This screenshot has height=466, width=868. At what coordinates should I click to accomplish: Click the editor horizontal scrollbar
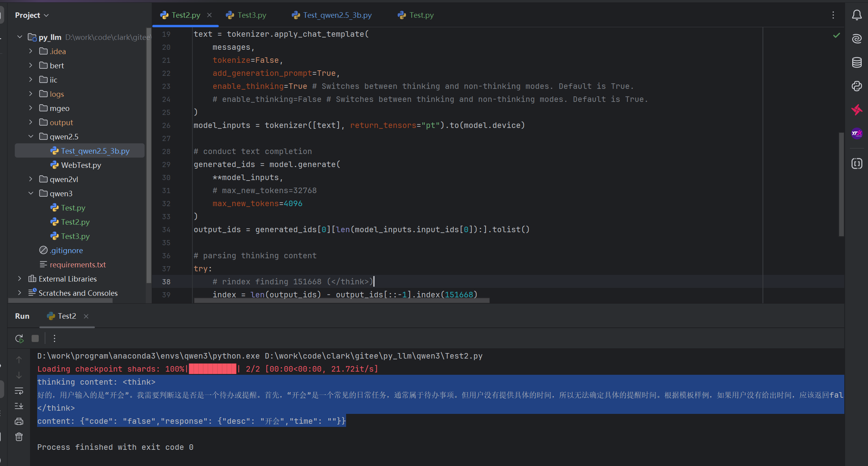(342, 301)
